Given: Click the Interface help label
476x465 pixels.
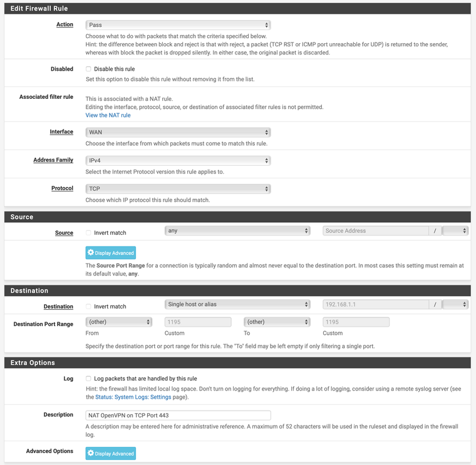Looking at the screenshot, I should 61,131.
